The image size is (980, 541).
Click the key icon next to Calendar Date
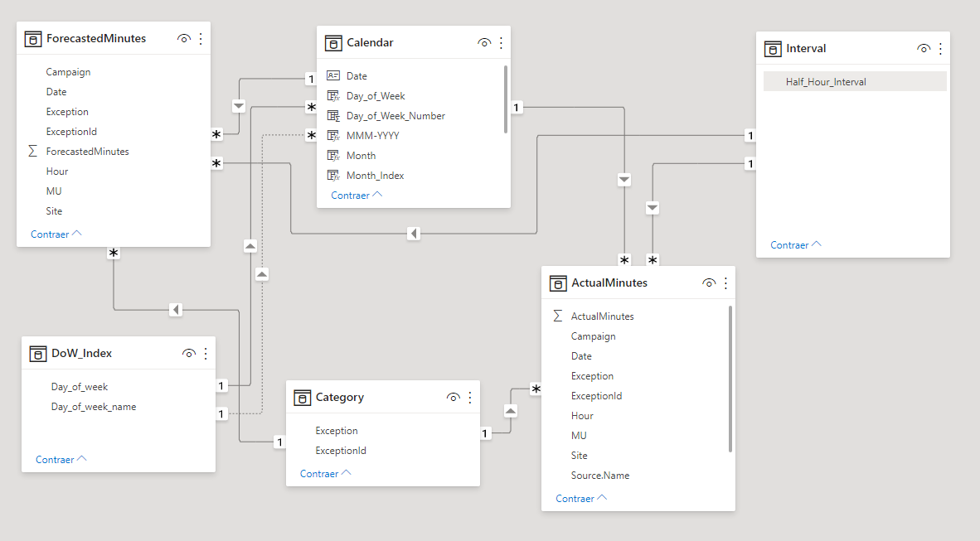333,75
